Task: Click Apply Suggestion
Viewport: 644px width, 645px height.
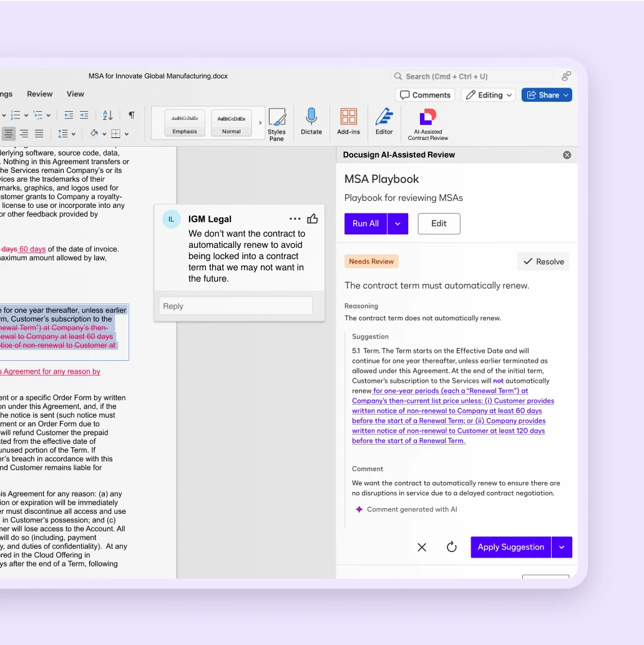Action: point(510,548)
